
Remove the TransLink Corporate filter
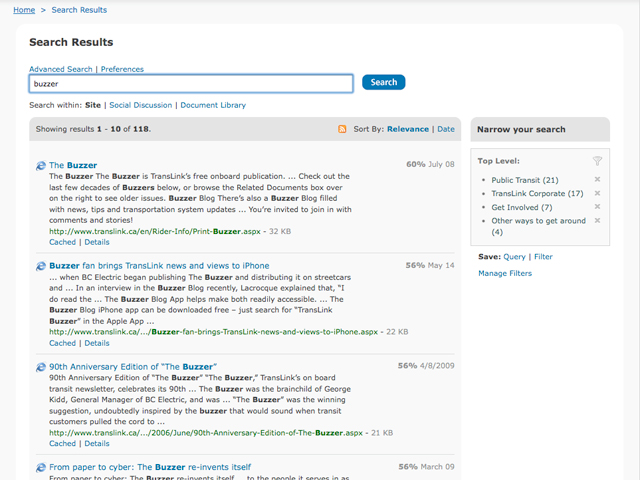point(597,193)
